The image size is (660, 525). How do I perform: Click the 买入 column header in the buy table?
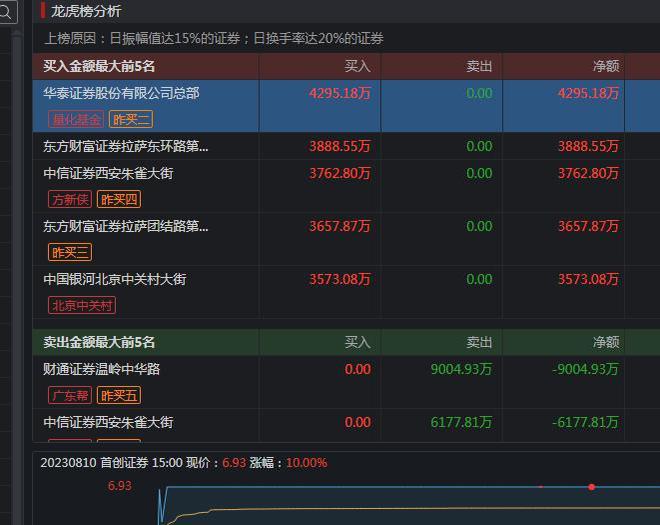click(357, 66)
